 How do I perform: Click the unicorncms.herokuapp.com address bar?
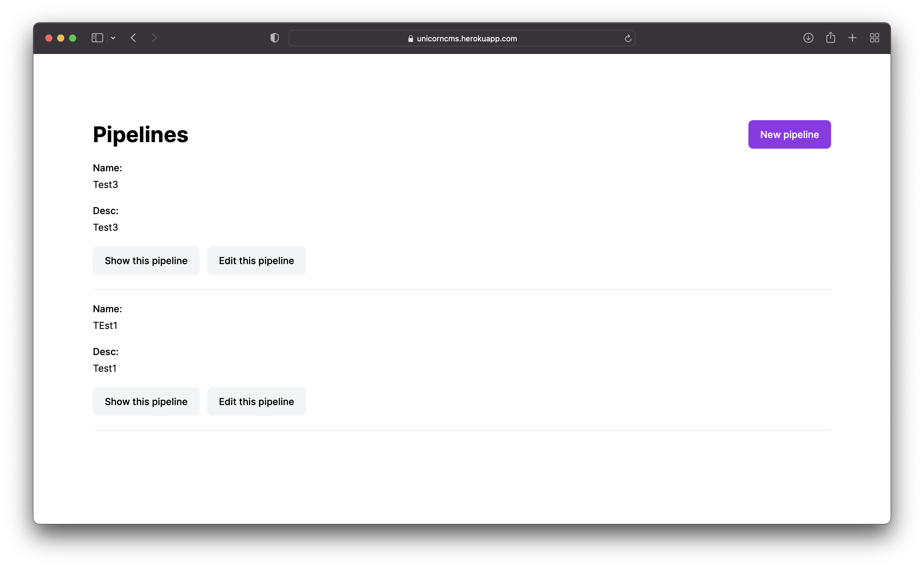[x=466, y=39]
